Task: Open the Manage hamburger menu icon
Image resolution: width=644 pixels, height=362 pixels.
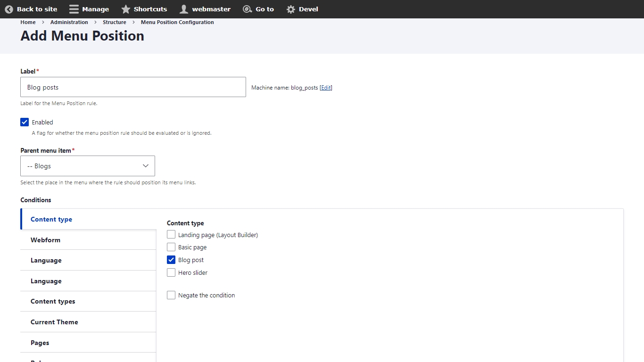Action: (x=74, y=9)
